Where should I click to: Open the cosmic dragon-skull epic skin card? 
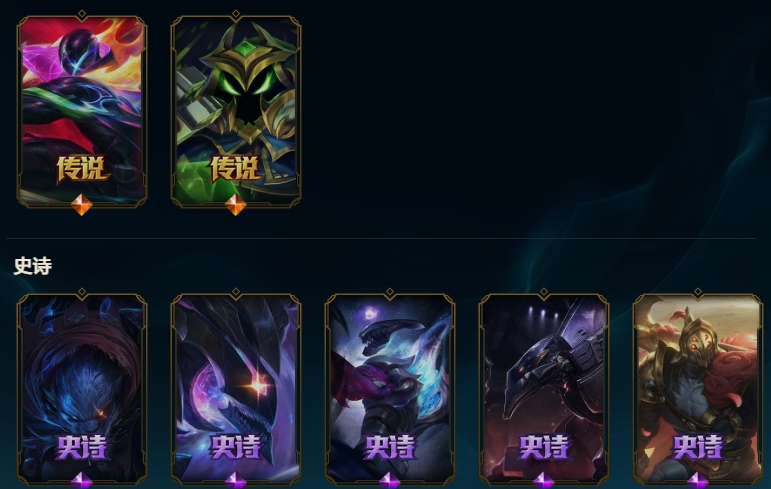(x=389, y=389)
